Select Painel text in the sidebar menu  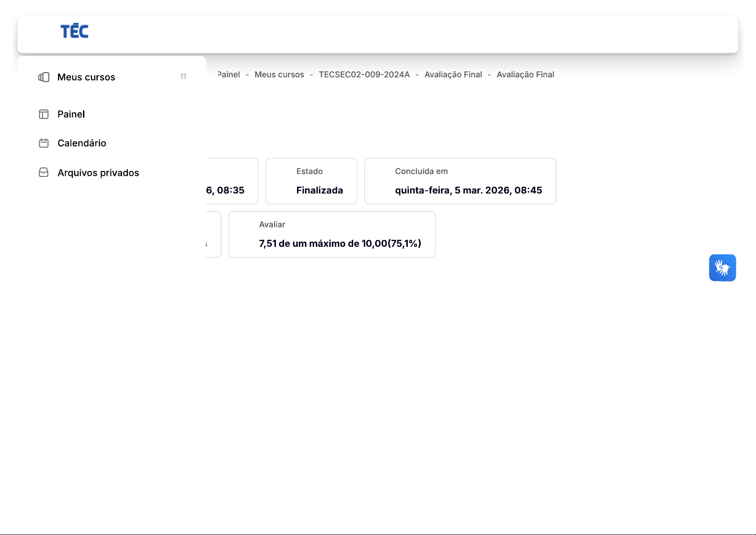click(71, 114)
